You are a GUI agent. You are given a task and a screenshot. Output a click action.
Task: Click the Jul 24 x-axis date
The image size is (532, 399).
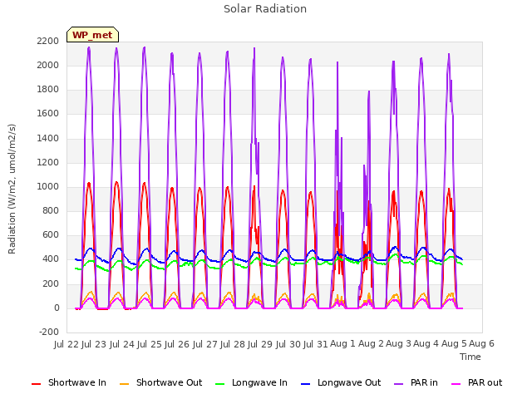[122, 344]
